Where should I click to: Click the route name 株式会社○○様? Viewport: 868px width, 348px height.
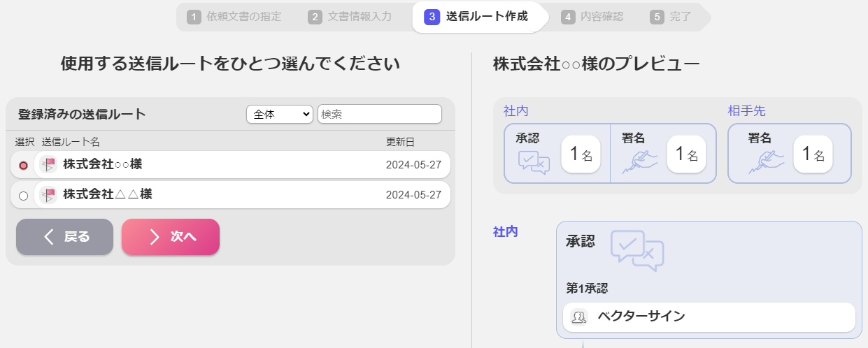tap(103, 165)
